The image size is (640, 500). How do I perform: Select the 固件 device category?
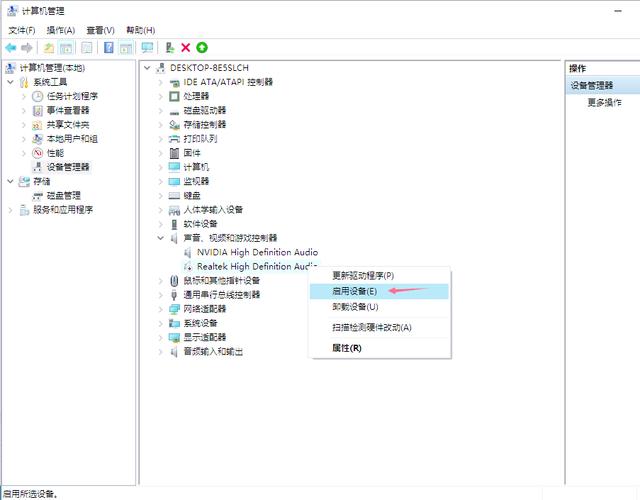(x=192, y=153)
